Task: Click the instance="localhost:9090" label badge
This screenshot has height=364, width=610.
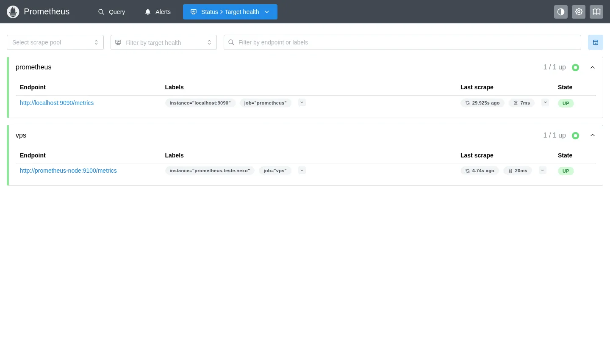Action: click(200, 103)
